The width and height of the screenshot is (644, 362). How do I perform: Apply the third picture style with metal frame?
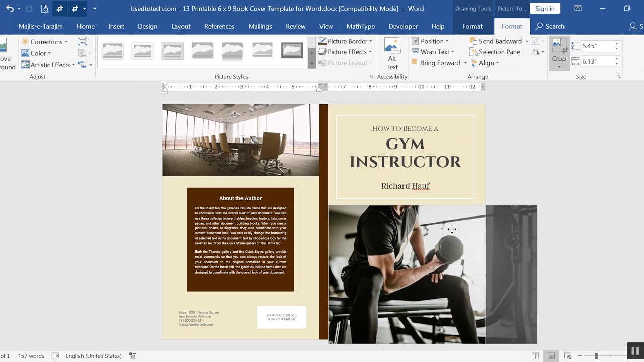[x=173, y=50]
